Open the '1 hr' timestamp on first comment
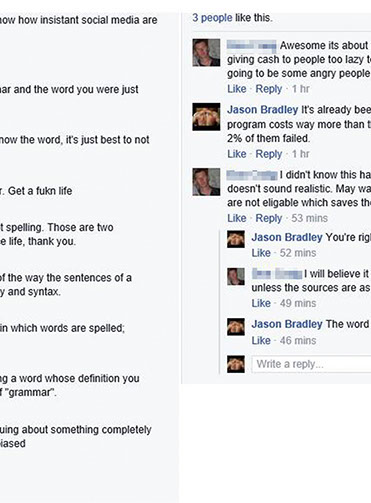Viewport: 371px width, 503px height. click(x=301, y=89)
